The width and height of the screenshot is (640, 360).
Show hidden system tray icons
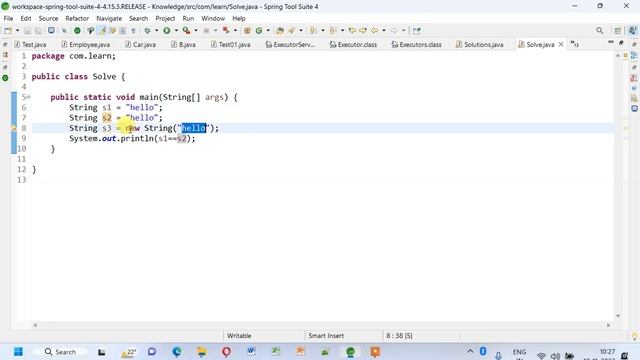click(x=470, y=351)
